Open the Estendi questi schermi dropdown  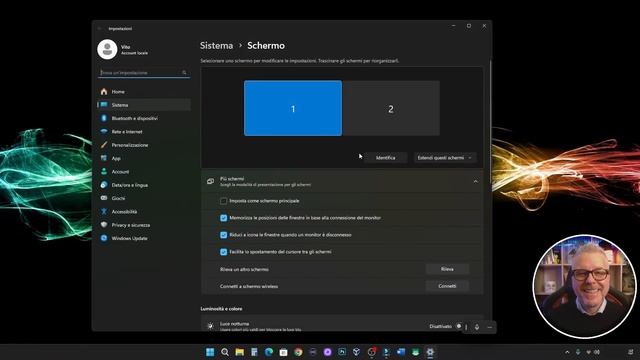445,158
